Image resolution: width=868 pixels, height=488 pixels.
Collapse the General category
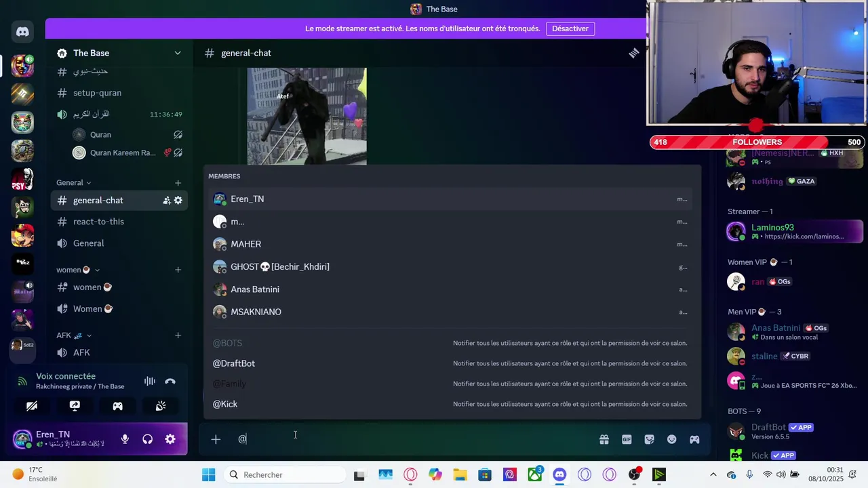[74, 182]
